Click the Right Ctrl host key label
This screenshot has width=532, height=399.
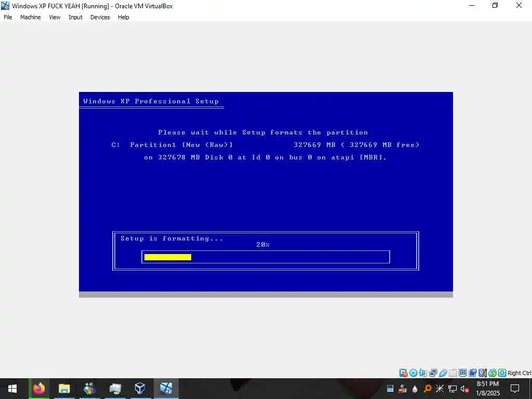click(x=520, y=373)
